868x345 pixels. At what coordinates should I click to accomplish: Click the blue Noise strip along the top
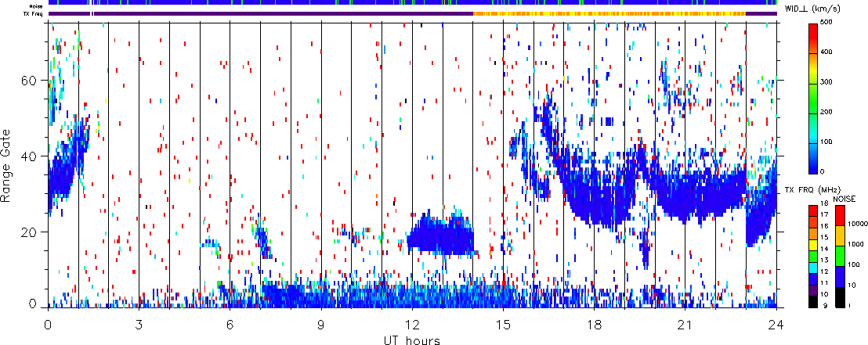click(412, 3)
